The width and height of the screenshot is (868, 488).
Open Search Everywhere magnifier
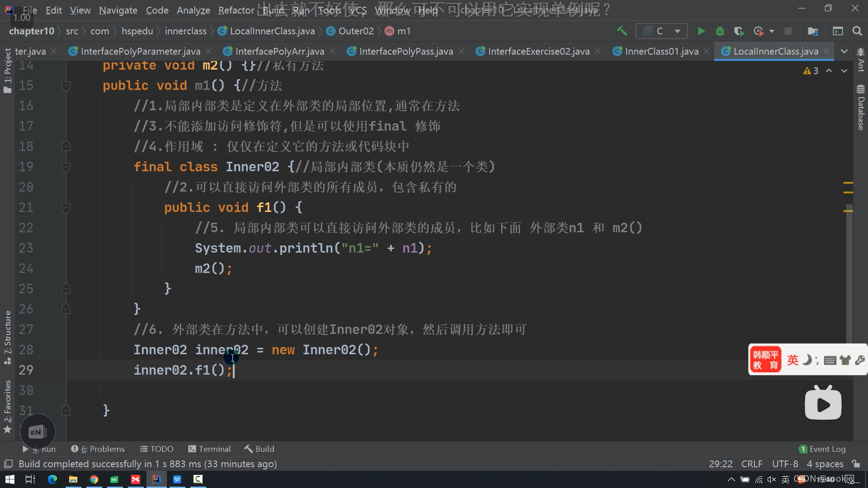pyautogui.click(x=857, y=31)
